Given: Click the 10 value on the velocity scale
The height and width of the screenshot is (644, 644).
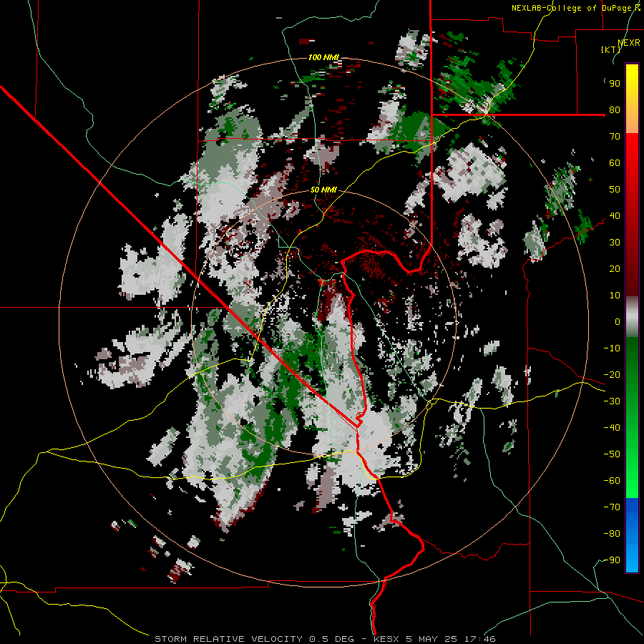Looking at the screenshot, I should point(615,296).
